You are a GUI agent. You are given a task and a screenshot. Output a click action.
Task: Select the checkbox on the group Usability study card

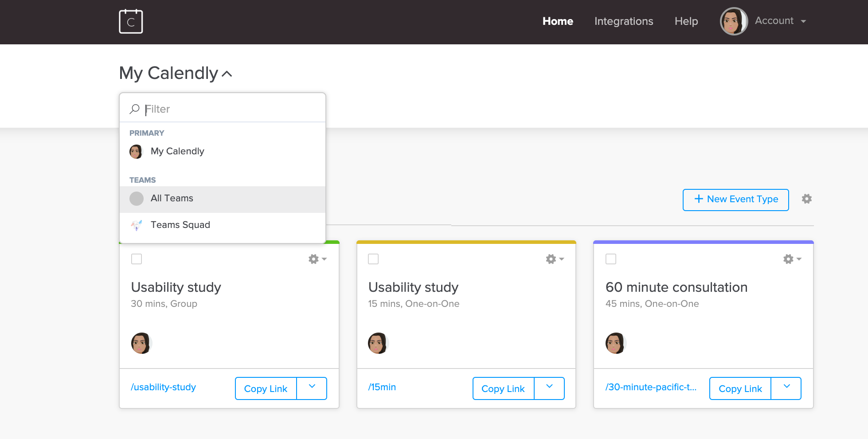tap(137, 259)
